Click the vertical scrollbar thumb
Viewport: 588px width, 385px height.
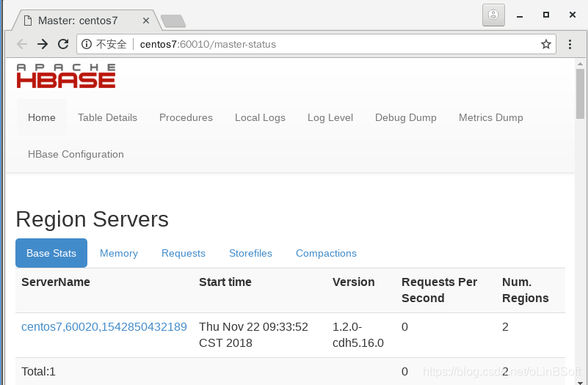pyautogui.click(x=581, y=94)
